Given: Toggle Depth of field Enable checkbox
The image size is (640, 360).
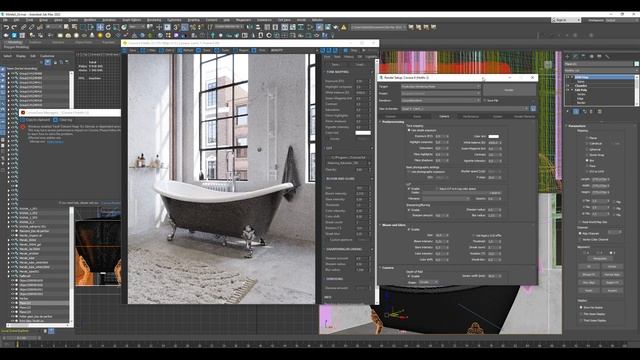Looking at the screenshot, I should pos(409,276).
